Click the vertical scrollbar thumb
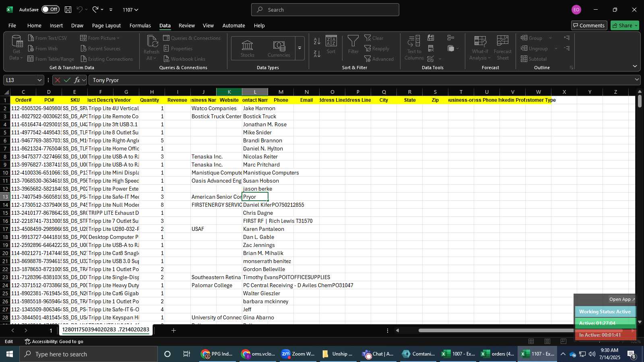 [640, 101]
